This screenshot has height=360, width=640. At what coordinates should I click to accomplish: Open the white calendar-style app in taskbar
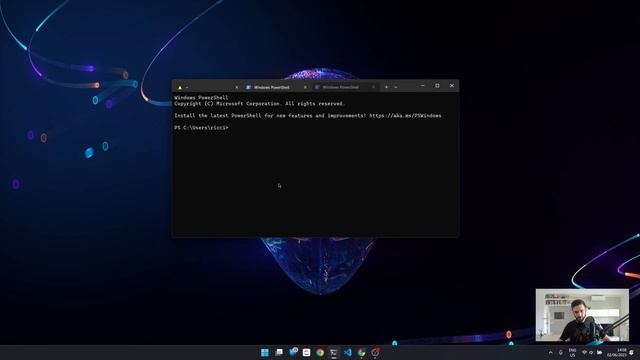pyautogui.click(x=307, y=352)
